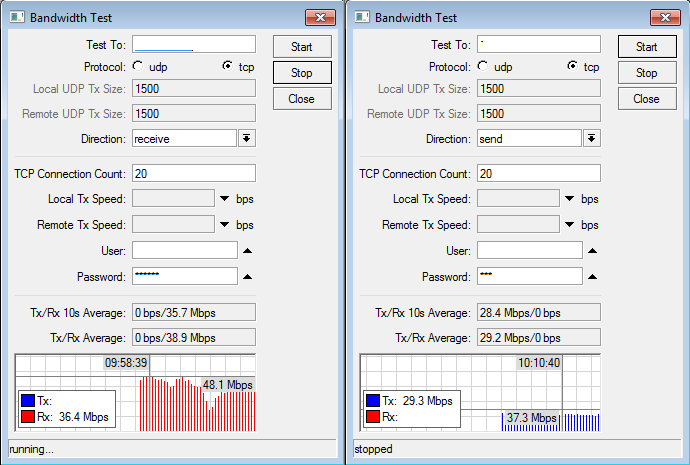Select the udp protocol in the left window
The image size is (690, 465).
tap(138, 66)
